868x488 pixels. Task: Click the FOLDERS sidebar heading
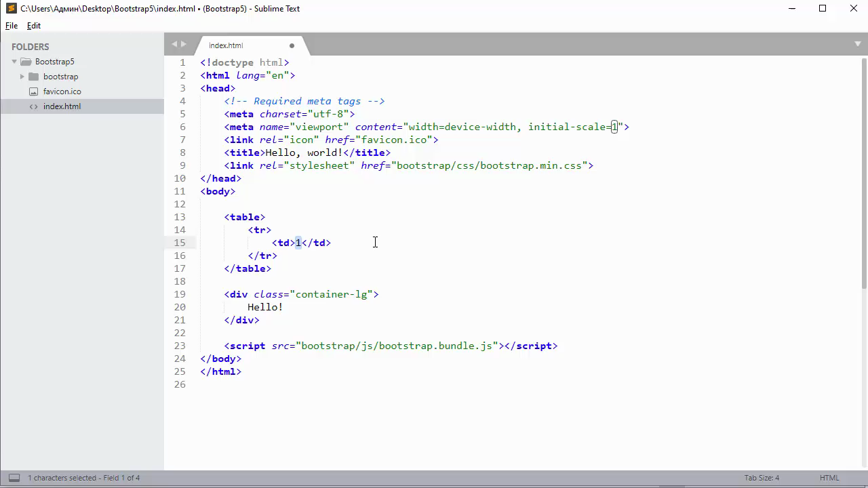[x=31, y=47]
